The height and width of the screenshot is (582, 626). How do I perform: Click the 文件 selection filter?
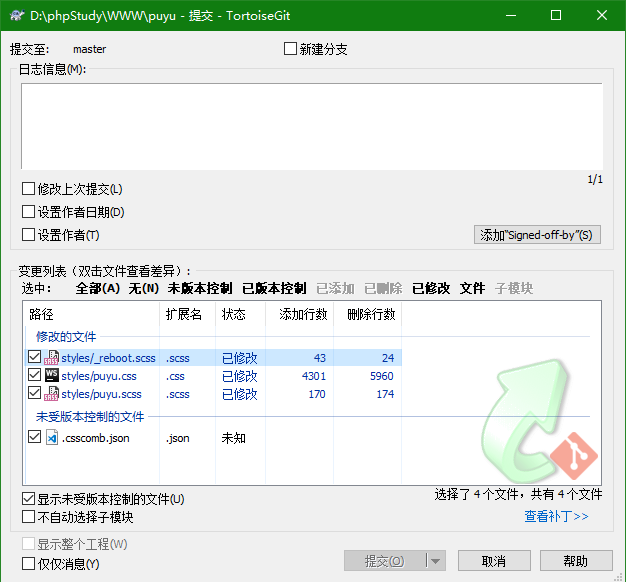tap(472, 288)
